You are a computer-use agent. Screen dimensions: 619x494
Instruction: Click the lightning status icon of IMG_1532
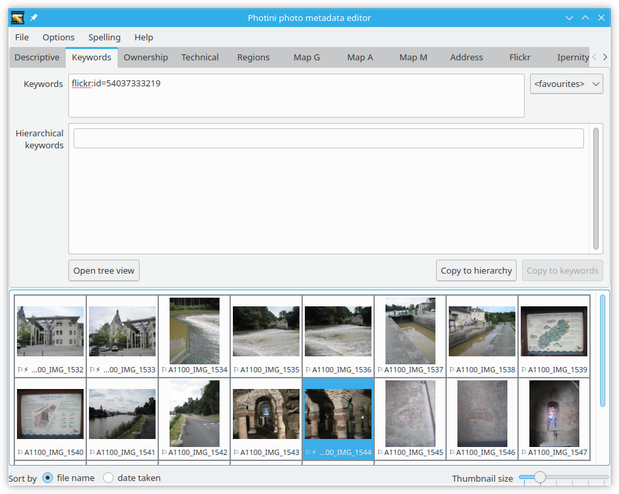(26, 370)
